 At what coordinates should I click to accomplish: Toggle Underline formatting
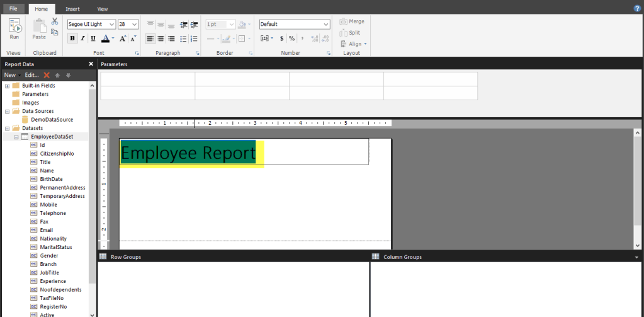93,38
